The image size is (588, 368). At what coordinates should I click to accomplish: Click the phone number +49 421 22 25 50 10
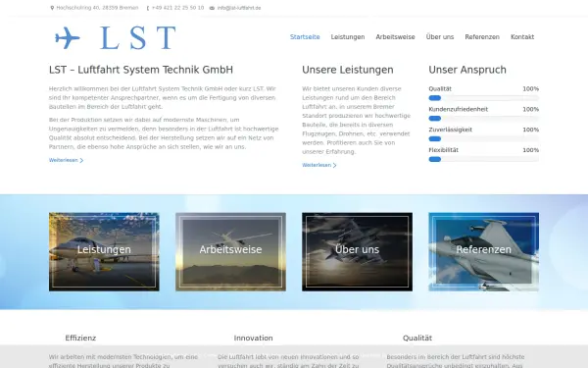(177, 8)
